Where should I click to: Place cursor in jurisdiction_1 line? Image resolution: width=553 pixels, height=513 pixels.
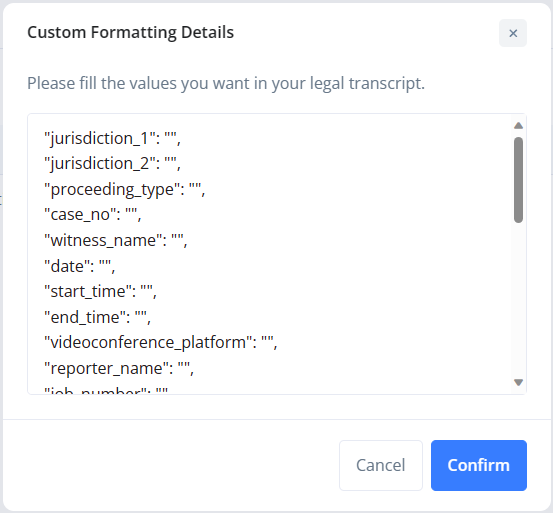pyautogui.click(x=113, y=138)
